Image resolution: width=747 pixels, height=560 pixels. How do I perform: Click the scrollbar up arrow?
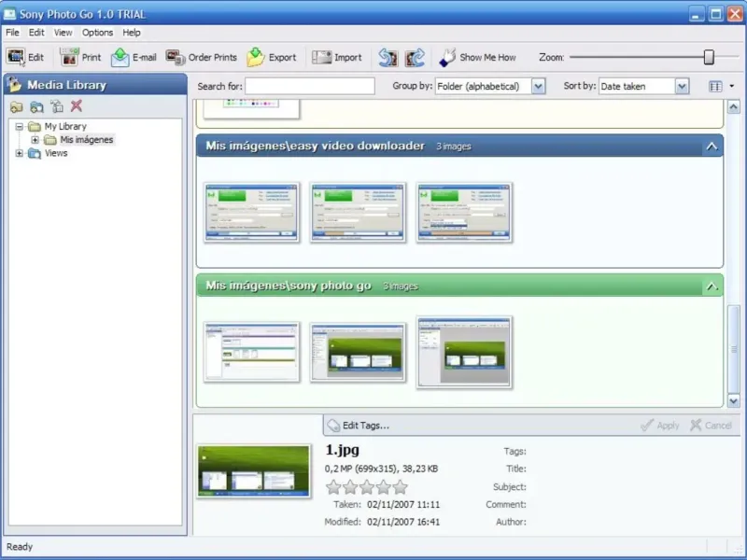734,107
